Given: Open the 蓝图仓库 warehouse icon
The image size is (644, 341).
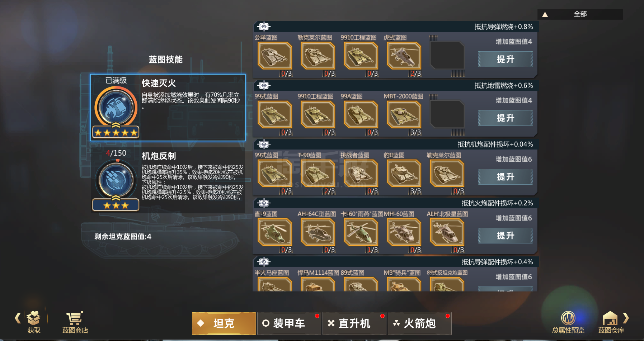Looking at the screenshot, I should [x=610, y=318].
